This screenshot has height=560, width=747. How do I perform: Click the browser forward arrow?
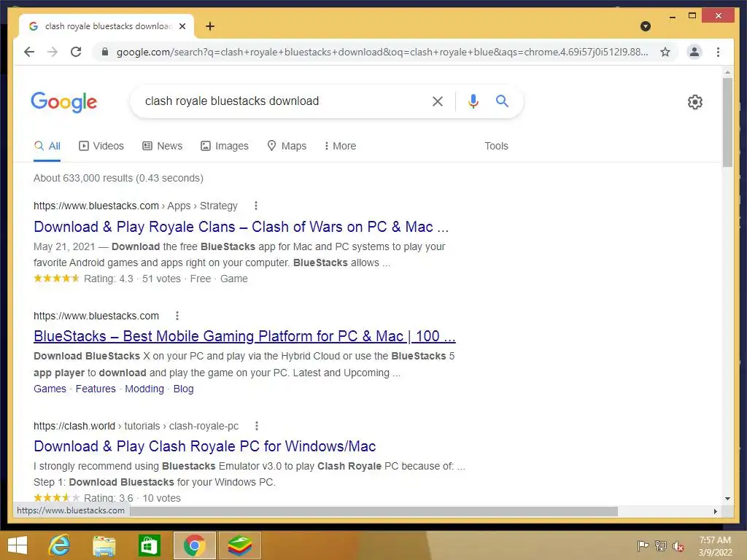(x=53, y=52)
